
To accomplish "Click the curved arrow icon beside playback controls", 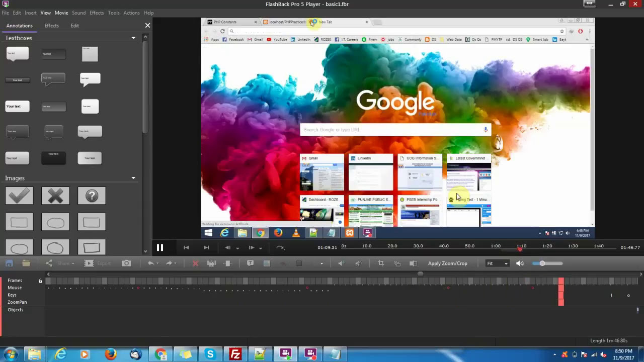I will click(280, 247).
